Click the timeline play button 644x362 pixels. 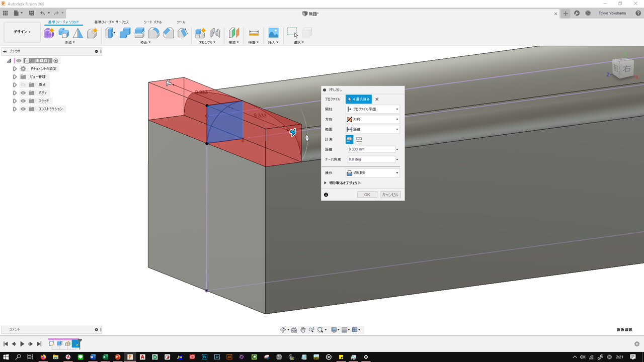pyautogui.click(x=22, y=344)
